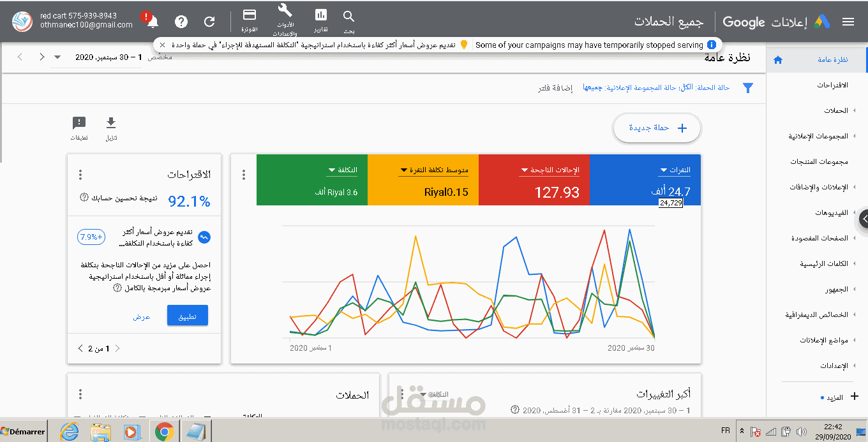
Task: Select the red conversions metric tile
Action: coord(534,180)
